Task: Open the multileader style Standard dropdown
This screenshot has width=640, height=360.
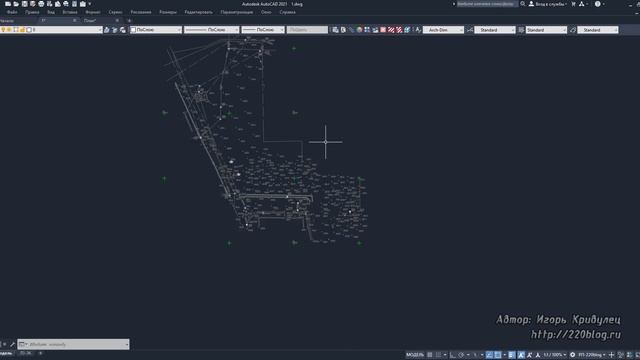Action: 598,30
